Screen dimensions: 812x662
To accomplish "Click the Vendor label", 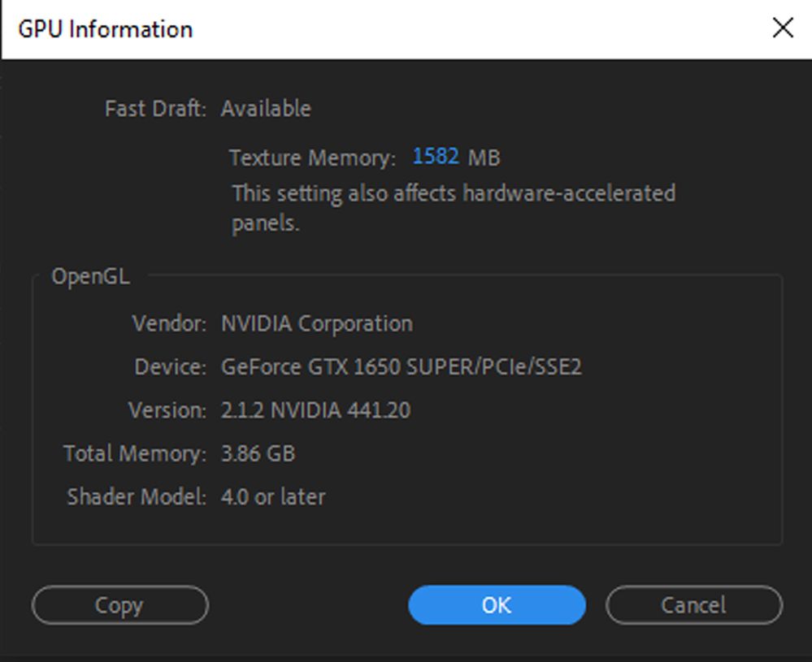I will [x=169, y=323].
